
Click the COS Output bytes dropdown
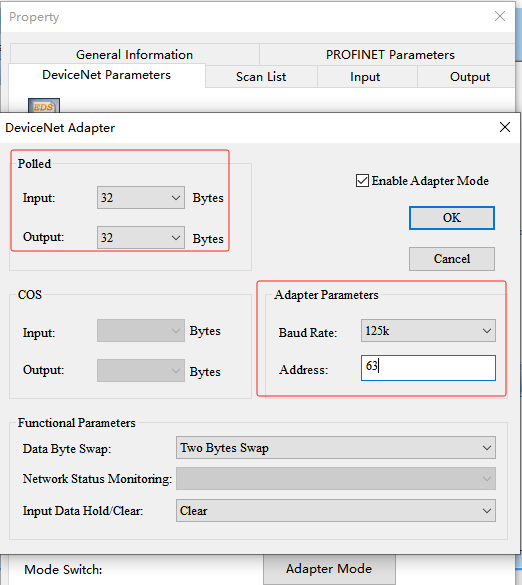[141, 370]
